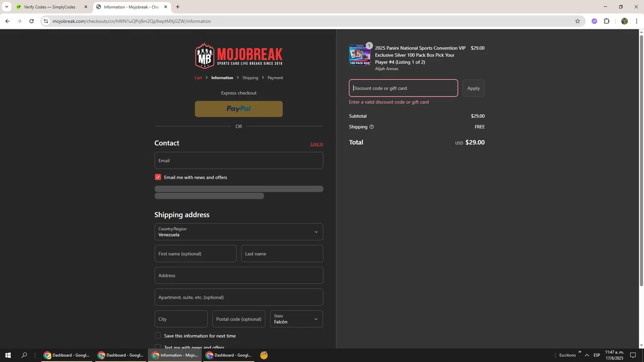The width and height of the screenshot is (644, 362).
Task: Open a new browser tab
Action: tap(178, 7)
